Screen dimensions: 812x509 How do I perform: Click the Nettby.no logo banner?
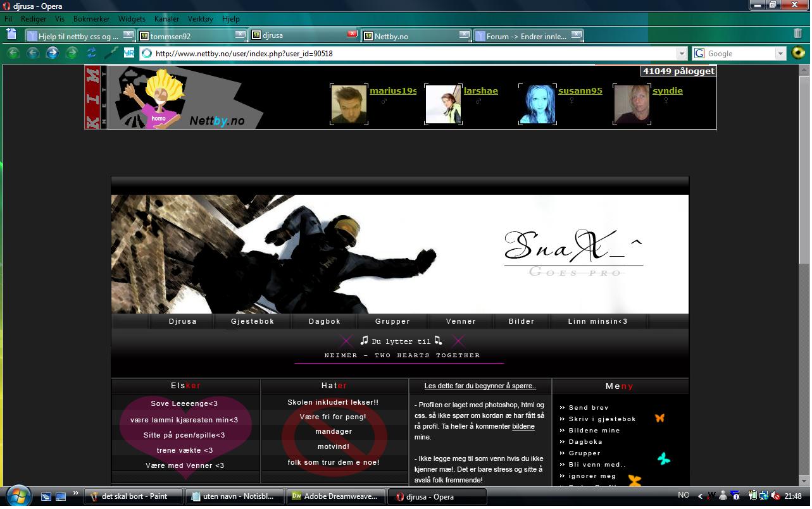pos(185,97)
